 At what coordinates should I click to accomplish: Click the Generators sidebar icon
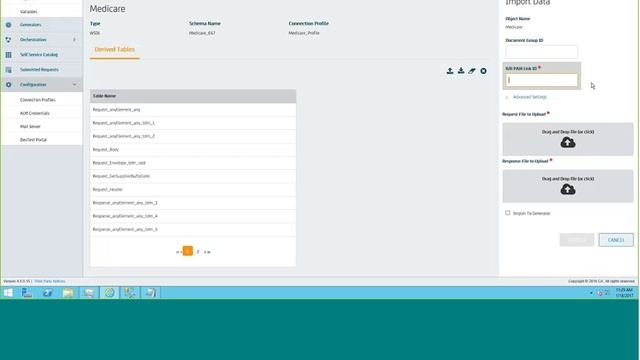(x=9, y=25)
